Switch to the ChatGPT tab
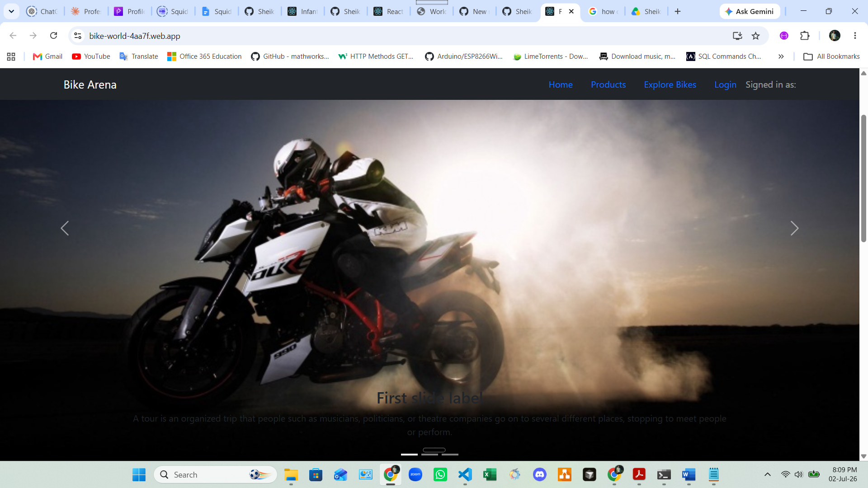 click(x=42, y=11)
